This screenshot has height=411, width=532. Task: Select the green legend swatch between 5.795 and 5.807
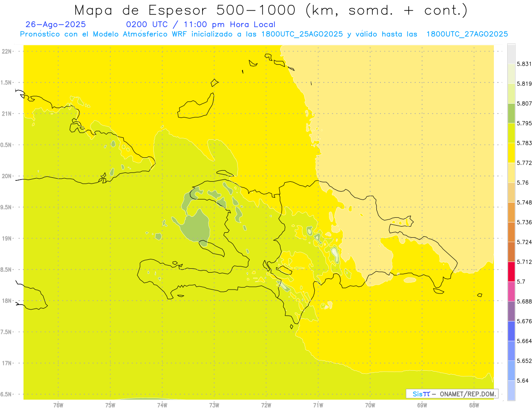pyautogui.click(x=511, y=113)
